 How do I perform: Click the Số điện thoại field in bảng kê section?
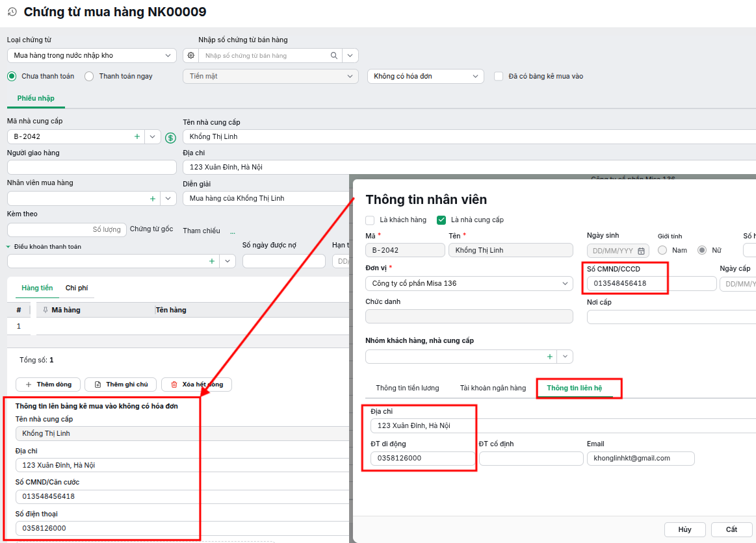[182, 528]
